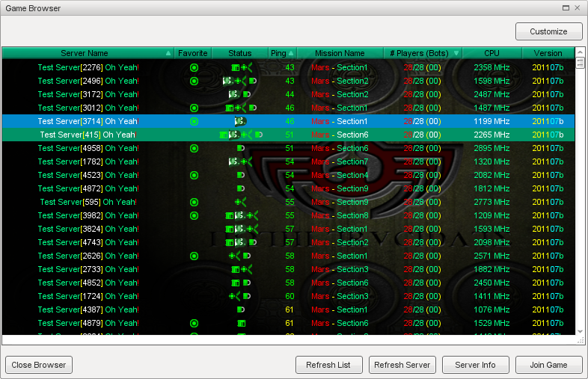Click the Refresh Server button
Image resolution: width=588 pixels, height=379 pixels.
click(x=402, y=365)
